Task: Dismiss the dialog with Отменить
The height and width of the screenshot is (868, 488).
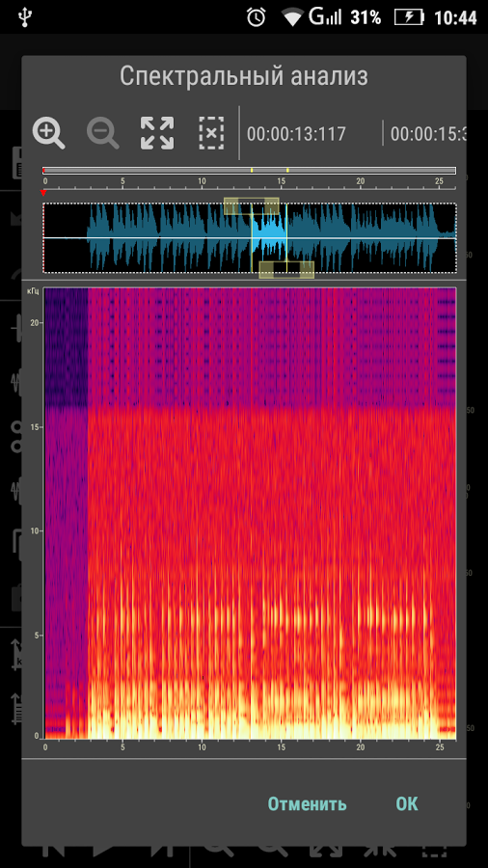Action: 307,803
